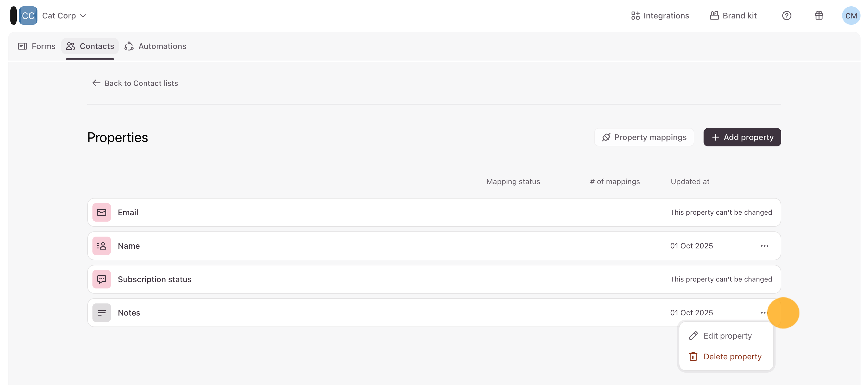This screenshot has width=868, height=385.
Task: Open Property mappings
Action: pos(644,137)
